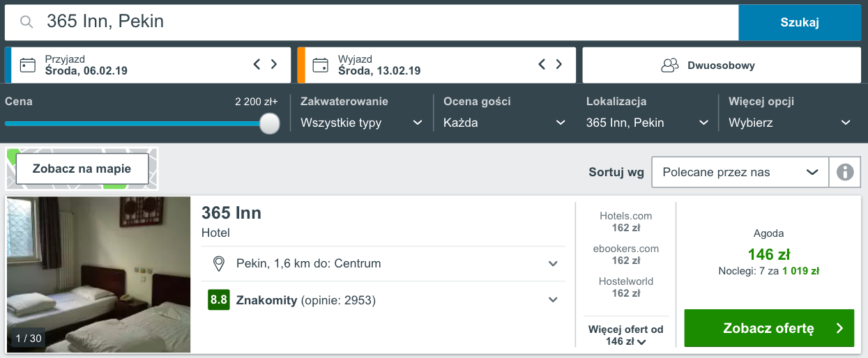The width and height of the screenshot is (868, 358).
Task: Go to next day for Wyjazd
Action: click(559, 65)
